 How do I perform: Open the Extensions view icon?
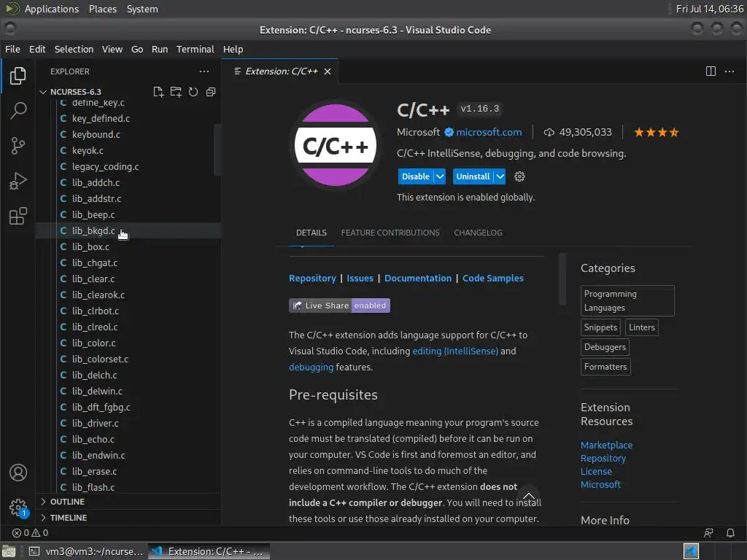coord(18,216)
